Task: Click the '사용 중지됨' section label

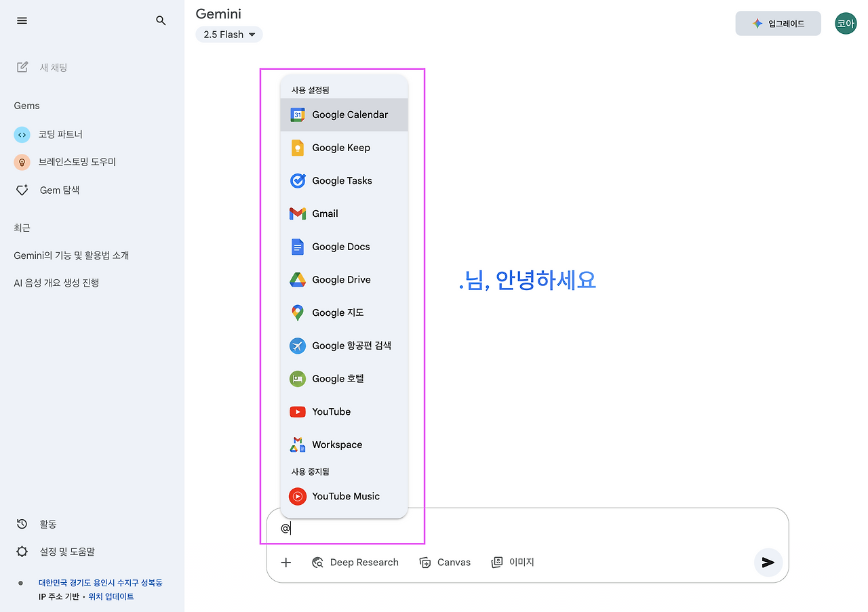Action: pyautogui.click(x=311, y=472)
